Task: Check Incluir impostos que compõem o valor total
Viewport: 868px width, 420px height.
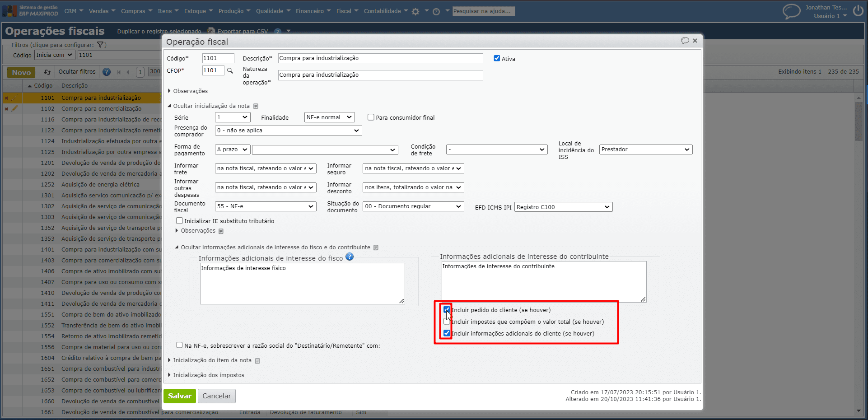Action: pos(447,322)
